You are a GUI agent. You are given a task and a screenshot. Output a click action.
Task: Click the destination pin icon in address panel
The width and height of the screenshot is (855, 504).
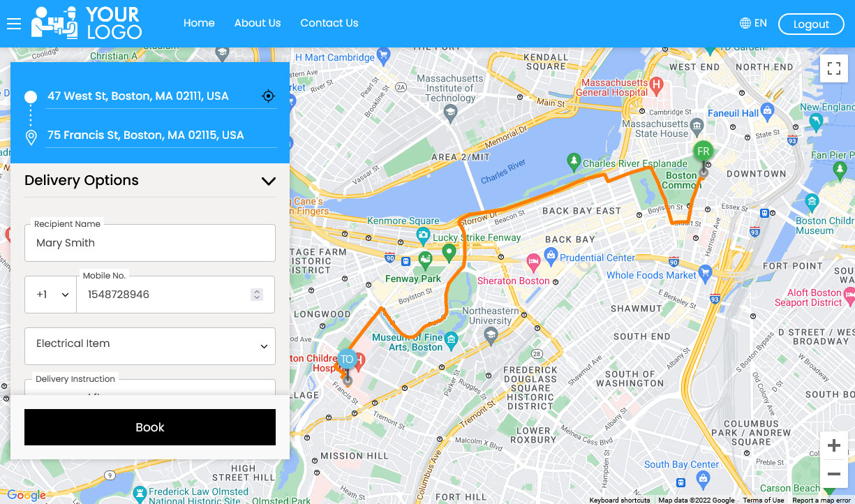pos(31,138)
